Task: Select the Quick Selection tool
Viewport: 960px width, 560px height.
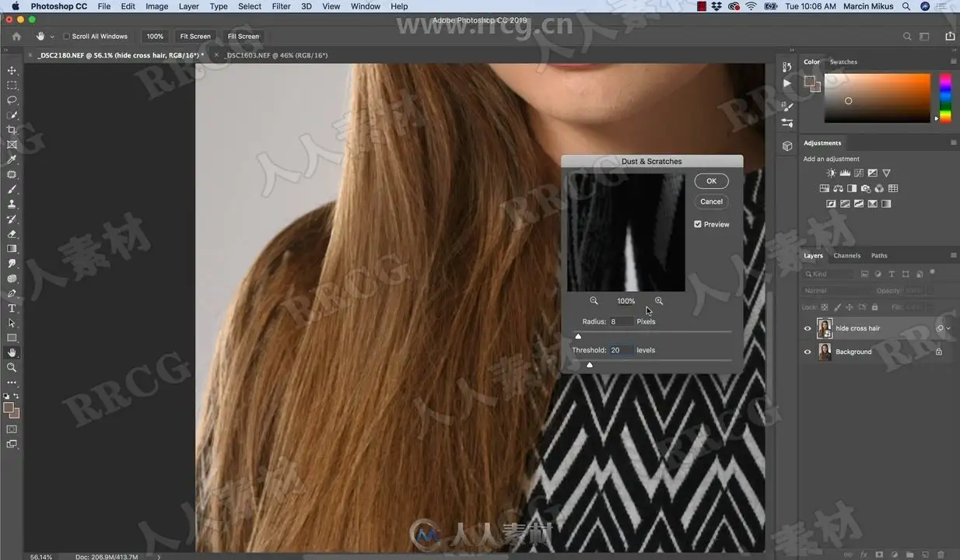Action: 12,115
